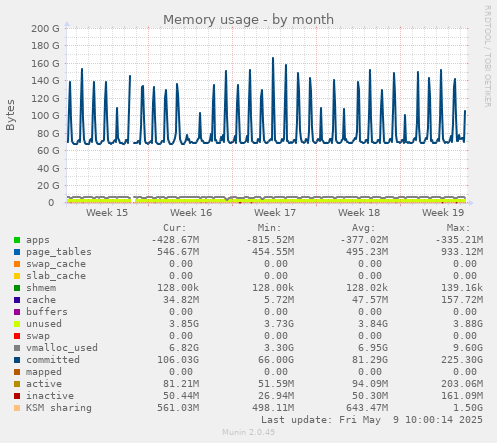Click cache max value 157.72M
497x443 pixels.
(462, 300)
